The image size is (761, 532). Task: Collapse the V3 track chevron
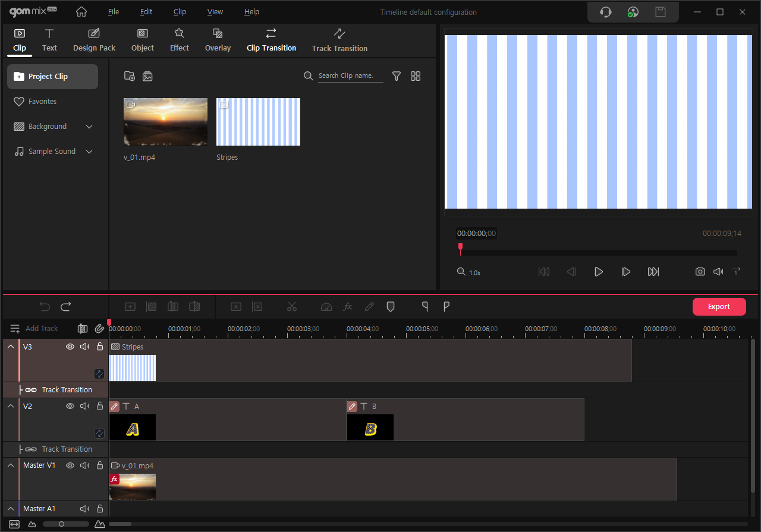coord(11,347)
